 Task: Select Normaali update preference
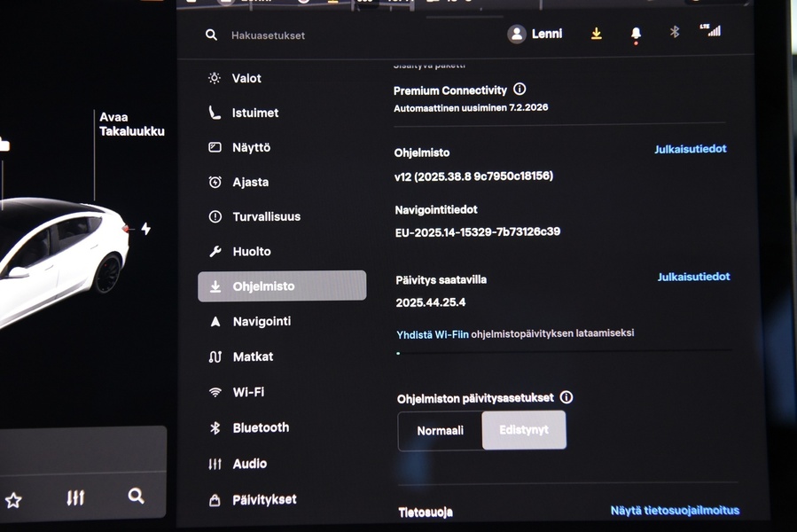click(441, 431)
